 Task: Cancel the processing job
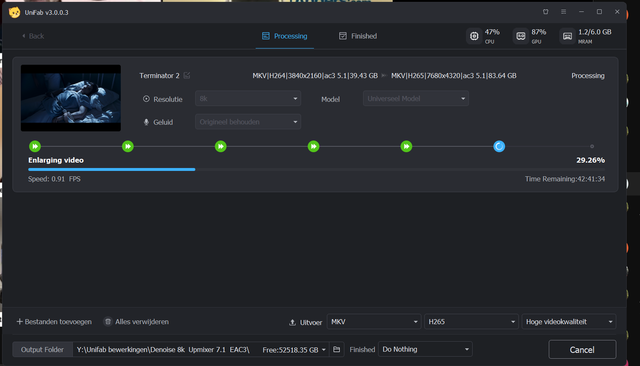point(582,350)
